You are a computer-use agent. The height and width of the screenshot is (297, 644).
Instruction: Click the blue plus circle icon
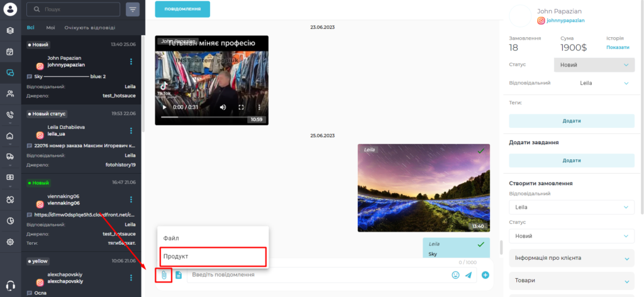coord(486,275)
